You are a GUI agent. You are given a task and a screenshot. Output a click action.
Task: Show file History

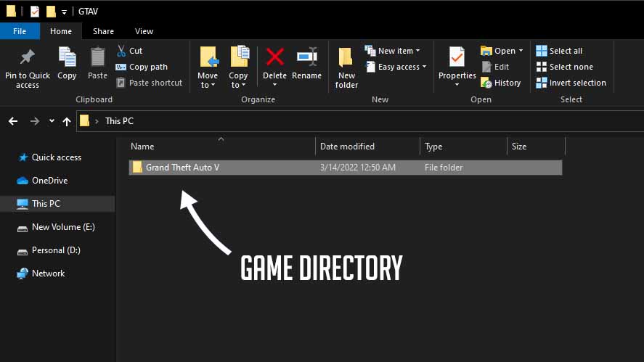pos(501,83)
